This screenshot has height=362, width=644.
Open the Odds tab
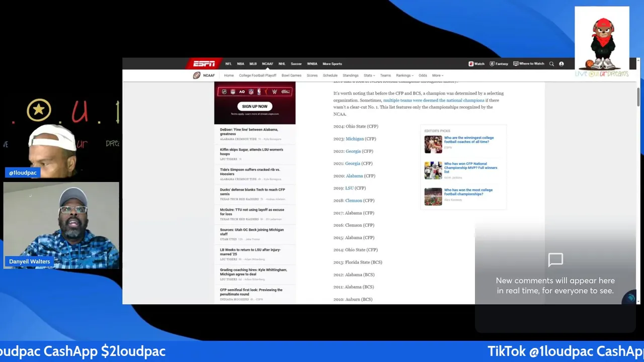(x=423, y=75)
